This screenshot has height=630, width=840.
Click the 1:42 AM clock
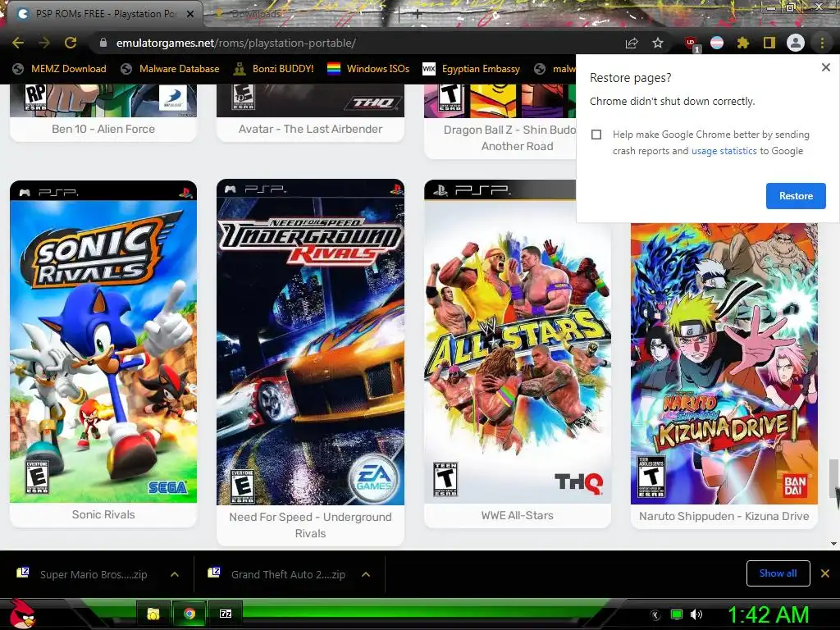768,614
